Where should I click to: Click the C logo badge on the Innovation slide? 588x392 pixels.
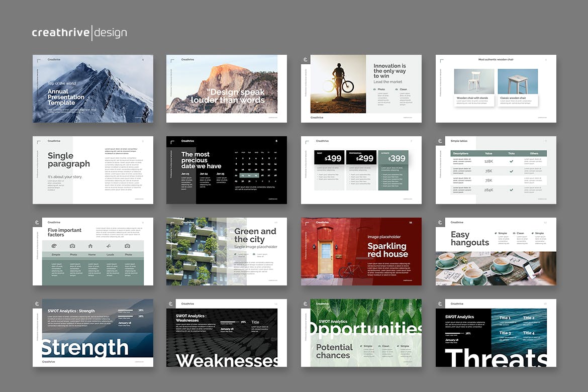tap(306, 60)
